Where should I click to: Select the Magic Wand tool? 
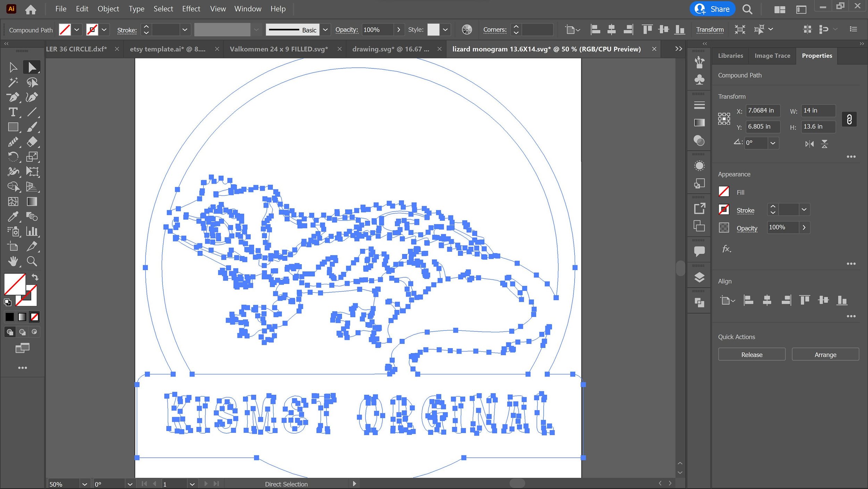tap(13, 82)
